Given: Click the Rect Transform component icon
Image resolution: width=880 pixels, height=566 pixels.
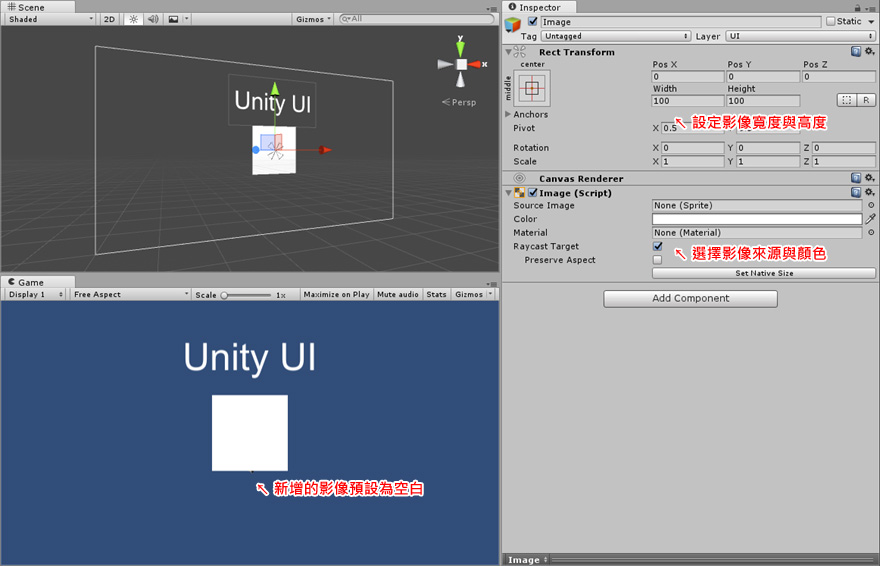Looking at the screenshot, I should coord(520,52).
